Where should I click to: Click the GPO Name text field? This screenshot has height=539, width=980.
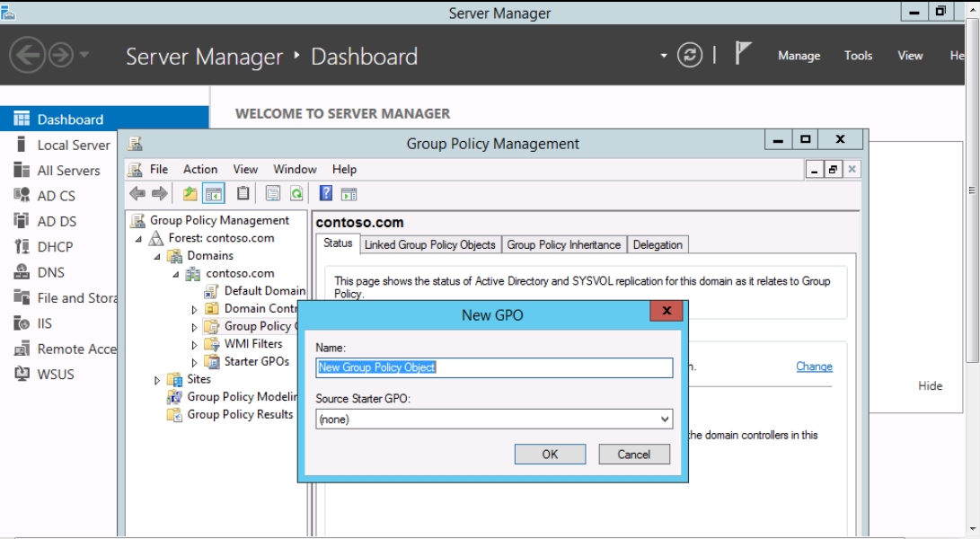coord(494,367)
